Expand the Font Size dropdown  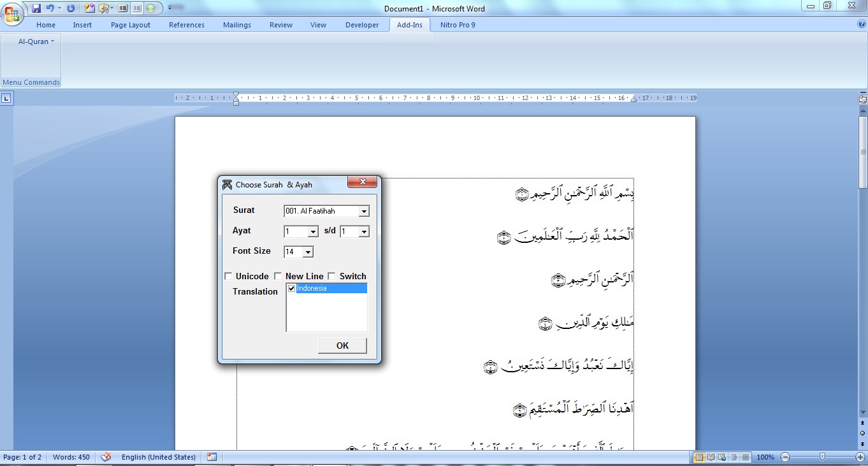pyautogui.click(x=308, y=252)
